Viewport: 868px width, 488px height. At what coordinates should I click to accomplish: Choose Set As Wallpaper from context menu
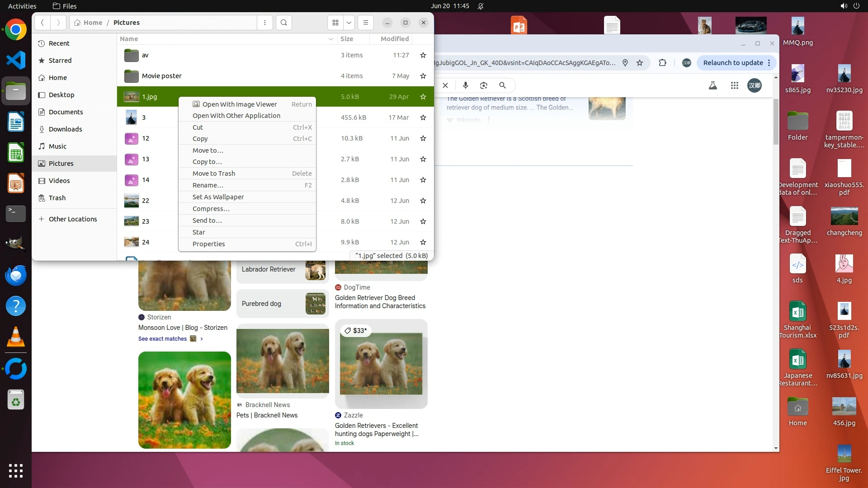tap(218, 197)
